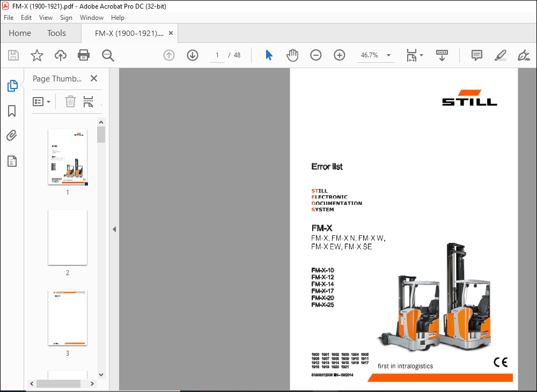This screenshot has width=537, height=392.
Task: Add document to starred favorites
Action: (37, 55)
